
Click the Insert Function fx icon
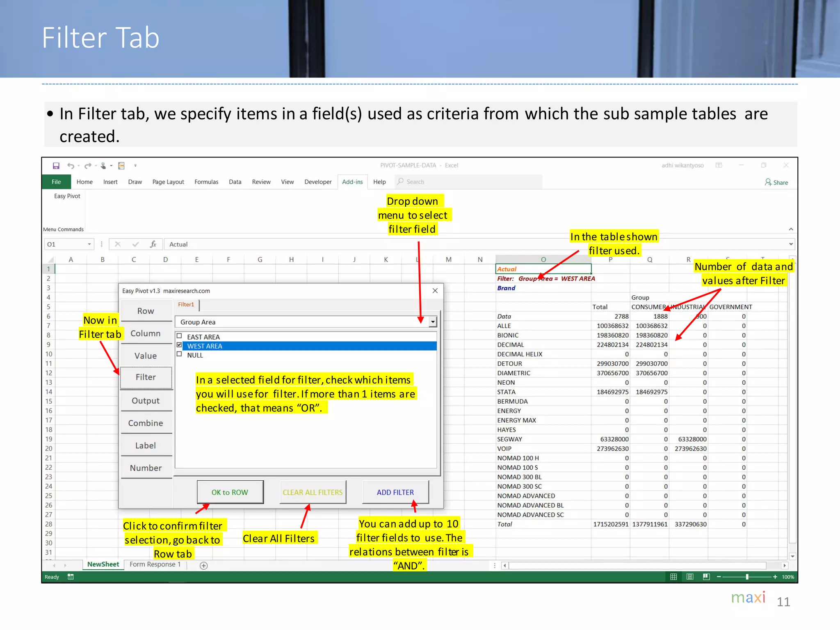[153, 244]
